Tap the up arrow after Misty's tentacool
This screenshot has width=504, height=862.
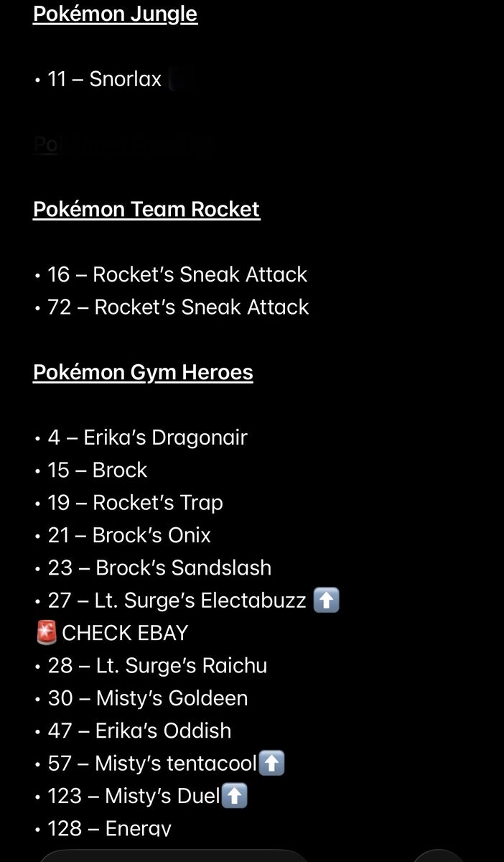click(x=271, y=764)
